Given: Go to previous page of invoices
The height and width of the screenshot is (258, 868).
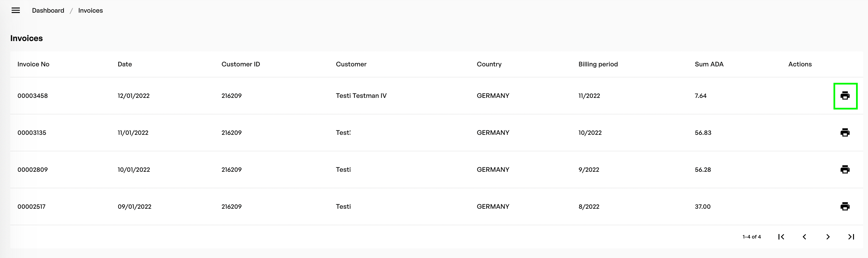Looking at the screenshot, I should pyautogui.click(x=804, y=237).
